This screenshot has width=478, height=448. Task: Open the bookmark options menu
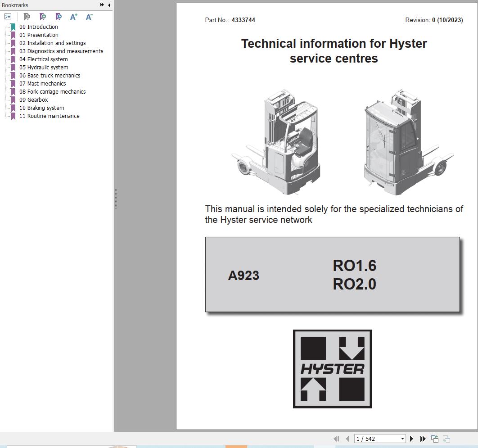8,16
